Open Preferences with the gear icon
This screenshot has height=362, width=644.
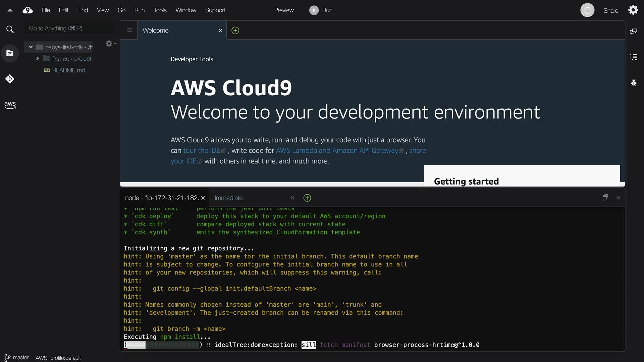click(x=633, y=10)
